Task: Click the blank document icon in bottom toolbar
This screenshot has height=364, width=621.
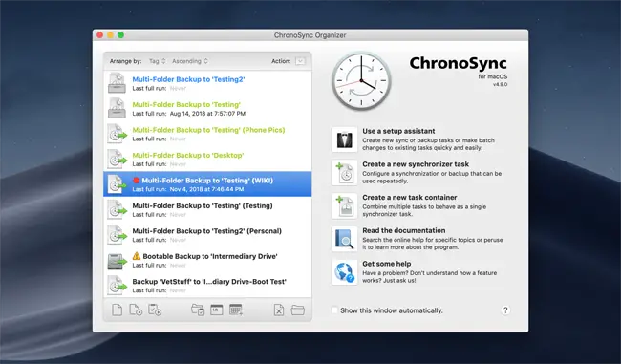Action: [117, 310]
